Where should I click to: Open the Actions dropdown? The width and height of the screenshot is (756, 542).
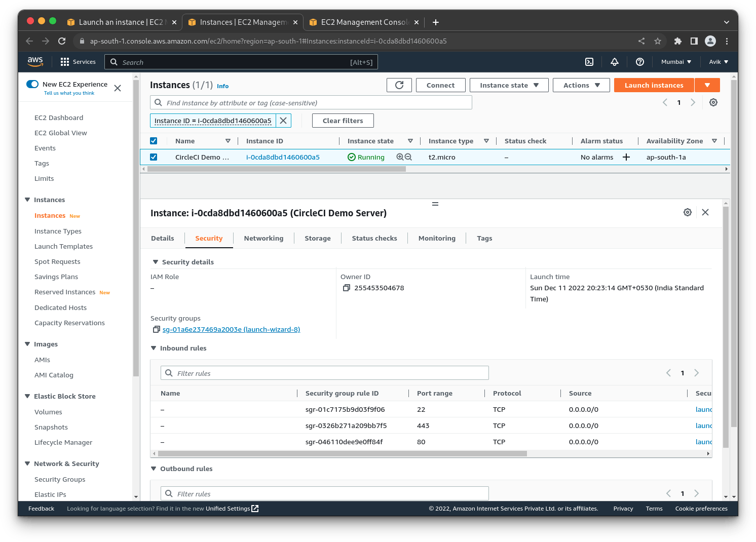tap(581, 85)
